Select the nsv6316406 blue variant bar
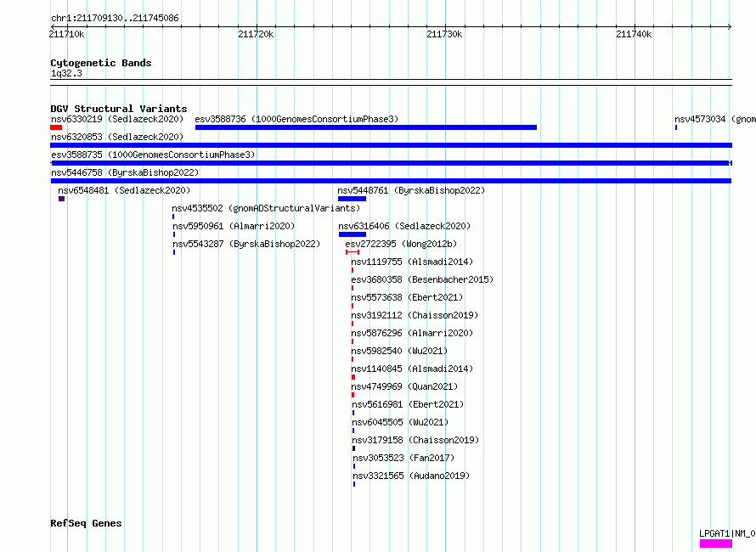 tap(353, 234)
